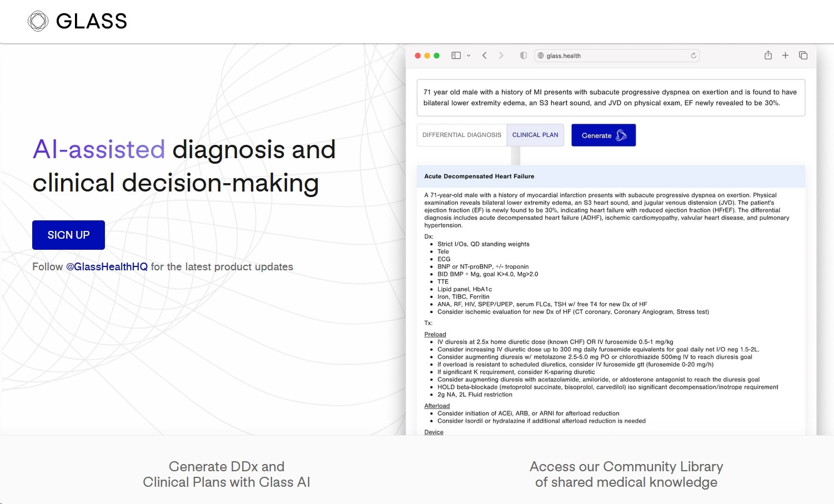
Task: Click the "Access our Community Library" heading
Action: (626, 474)
